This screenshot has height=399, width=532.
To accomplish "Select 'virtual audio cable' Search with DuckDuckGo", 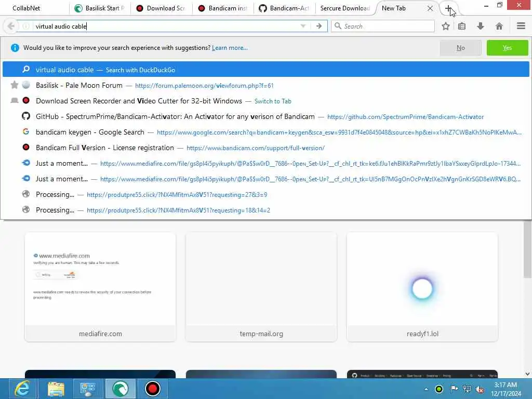I will 265,70.
